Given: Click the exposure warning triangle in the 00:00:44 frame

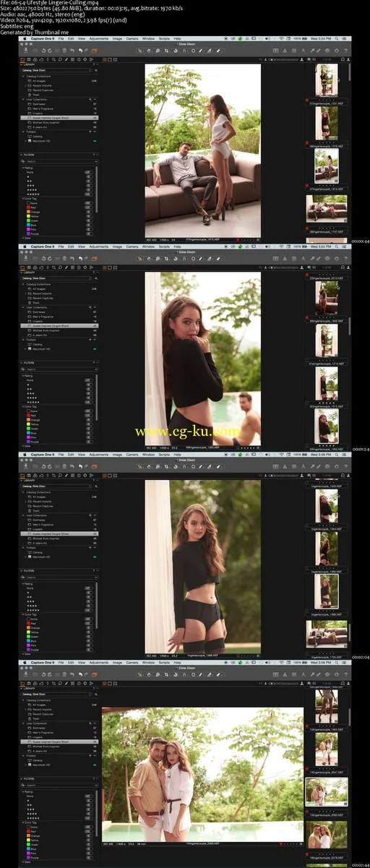Looking at the screenshot, I should [x=285, y=51].
